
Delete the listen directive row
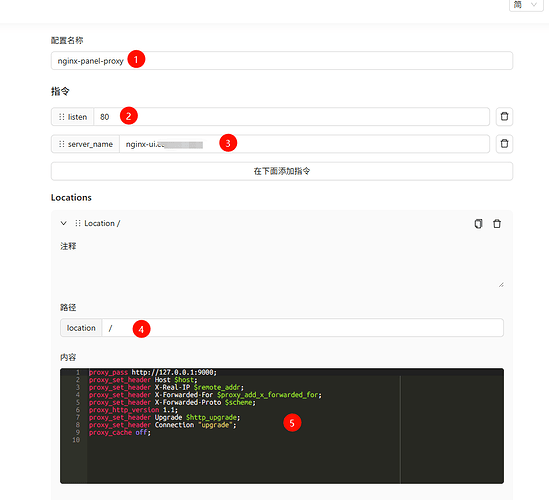[504, 117]
